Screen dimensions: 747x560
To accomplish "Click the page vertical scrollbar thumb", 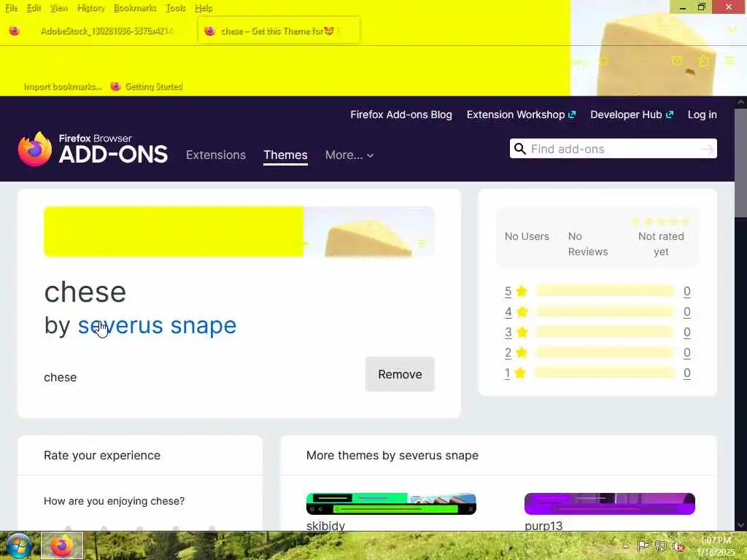I will click(740, 163).
